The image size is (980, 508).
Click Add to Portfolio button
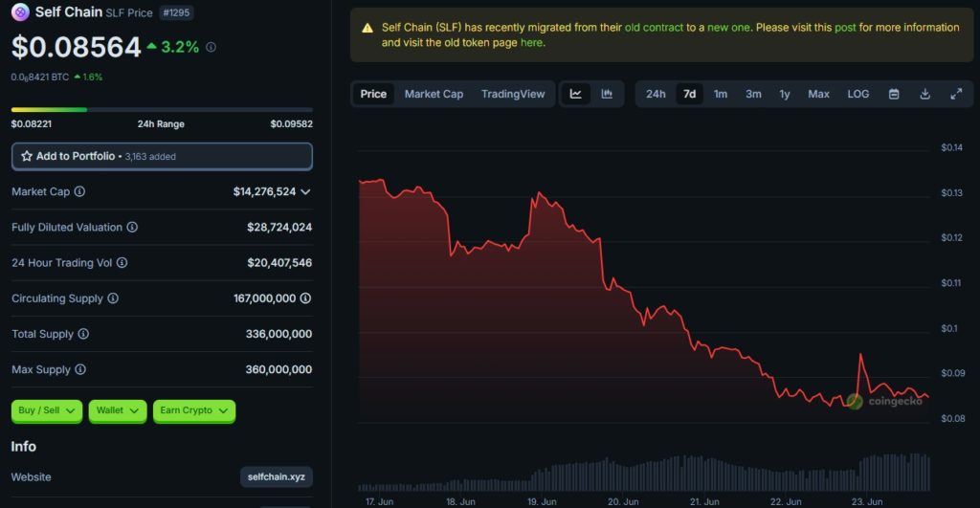tap(162, 156)
